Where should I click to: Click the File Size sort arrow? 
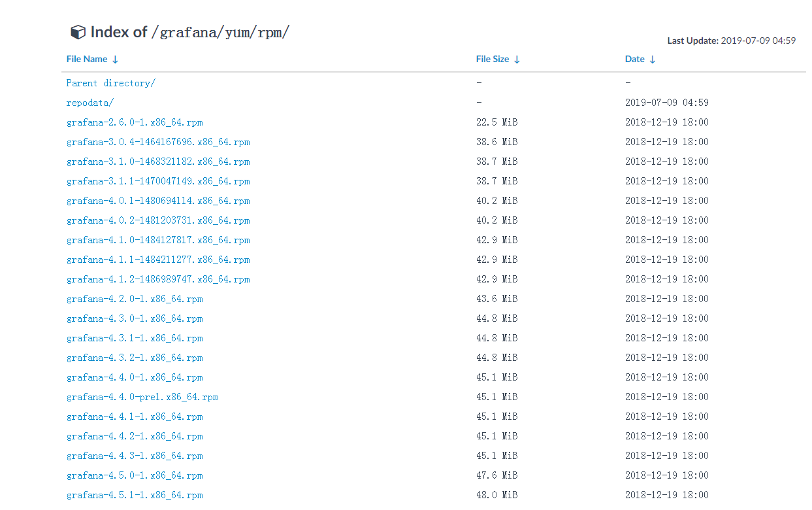pos(517,59)
